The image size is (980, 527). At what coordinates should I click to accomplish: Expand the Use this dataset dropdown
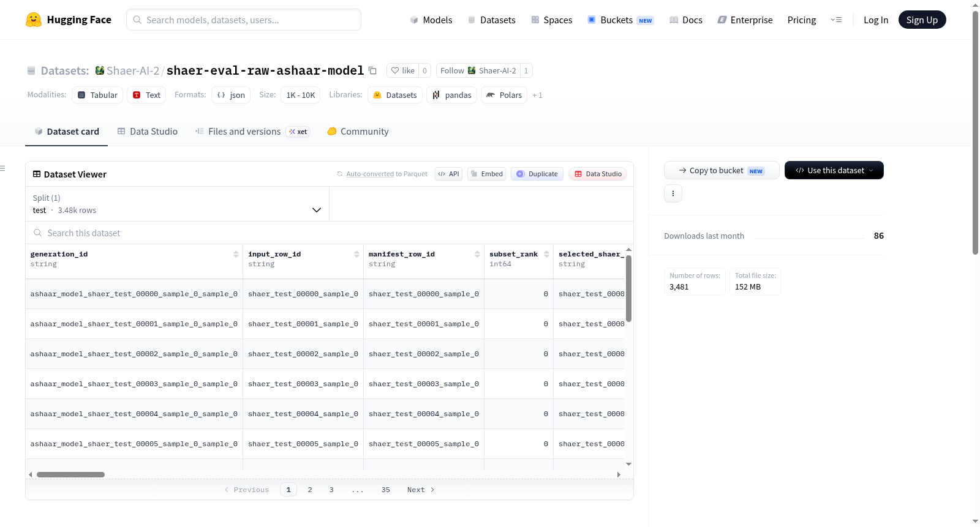[834, 170]
